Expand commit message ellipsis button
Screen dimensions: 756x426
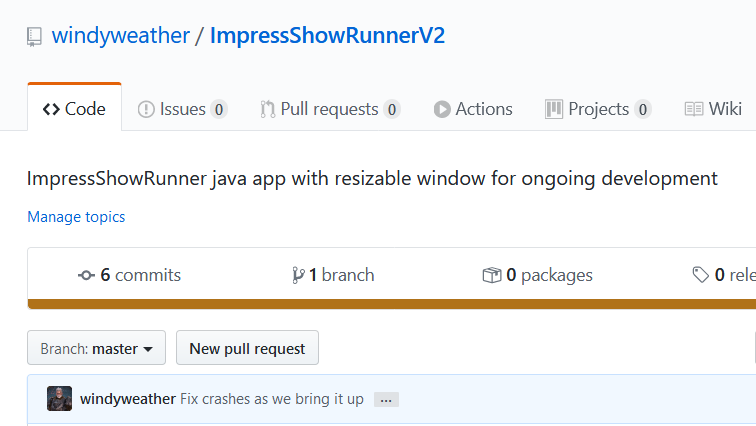386,399
